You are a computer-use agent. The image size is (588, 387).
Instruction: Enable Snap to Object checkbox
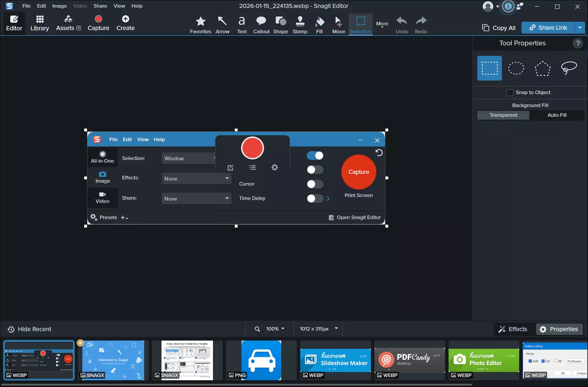(x=510, y=93)
